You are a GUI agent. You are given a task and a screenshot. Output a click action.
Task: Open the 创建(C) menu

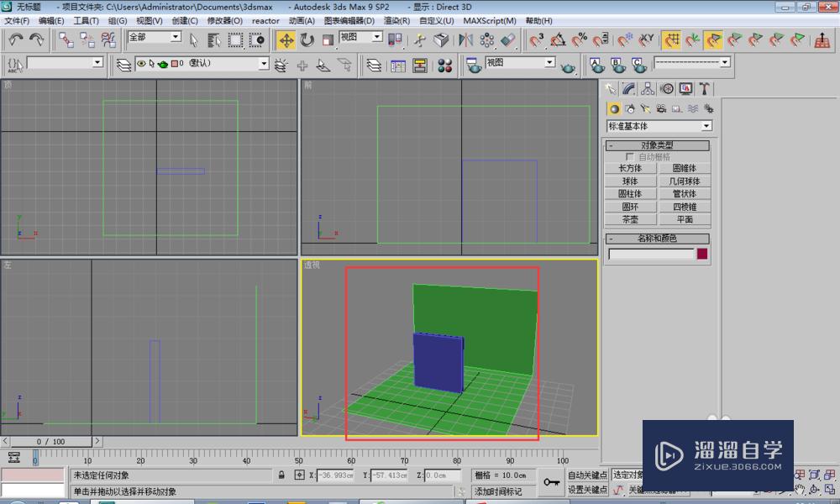pos(184,21)
